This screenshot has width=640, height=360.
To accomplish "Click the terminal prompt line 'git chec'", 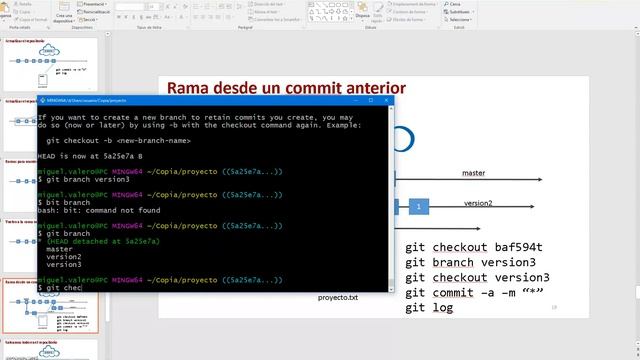I will coord(60,288).
